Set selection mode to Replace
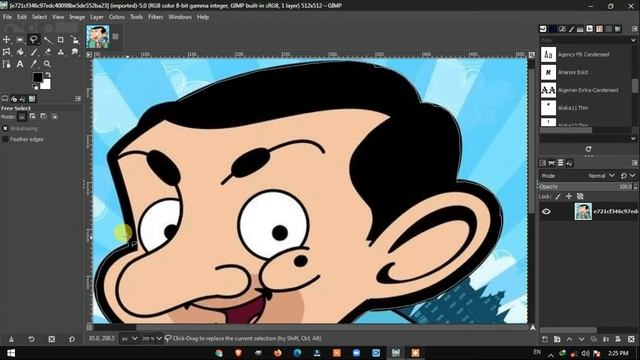 22,117
